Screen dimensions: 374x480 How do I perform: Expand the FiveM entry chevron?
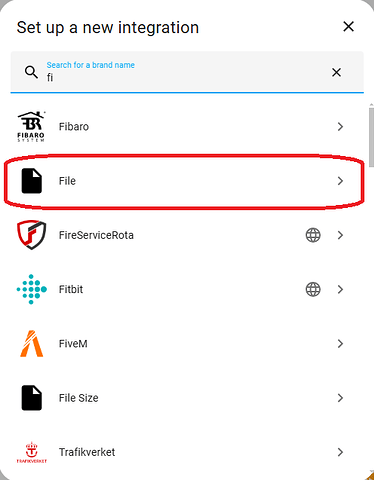click(340, 344)
